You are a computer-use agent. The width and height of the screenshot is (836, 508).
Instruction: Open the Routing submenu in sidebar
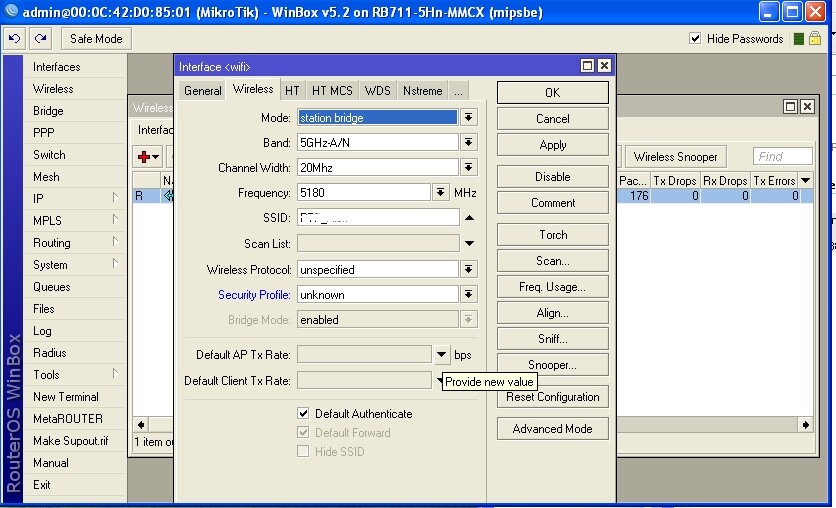[75, 243]
